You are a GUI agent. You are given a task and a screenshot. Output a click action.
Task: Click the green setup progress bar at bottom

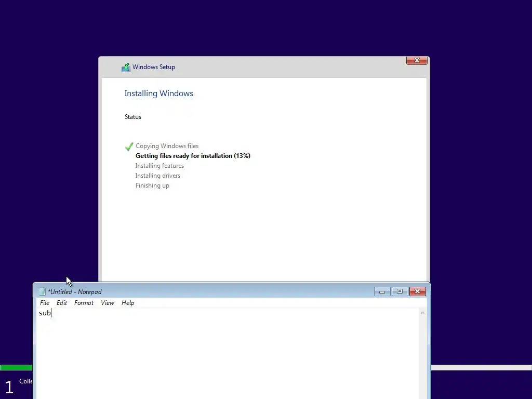(x=16, y=367)
